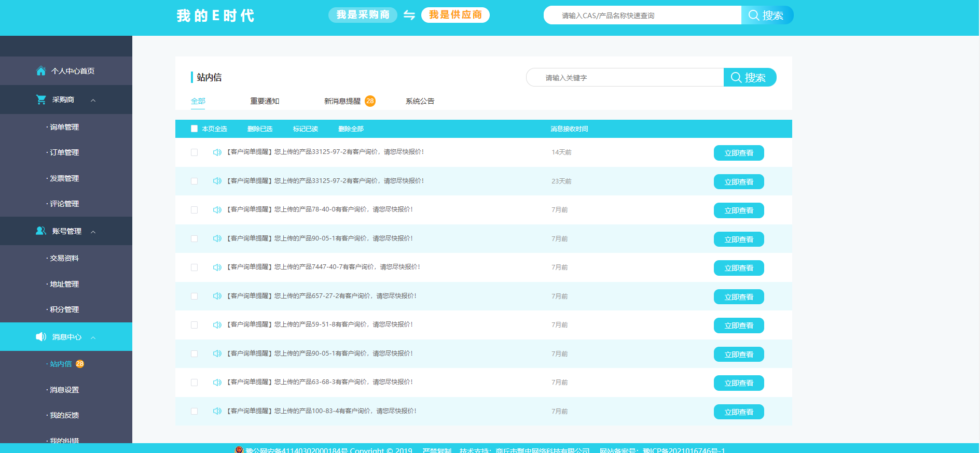Click the speaker icon on the 657-27-2 message
The image size is (980, 453).
coord(217,296)
